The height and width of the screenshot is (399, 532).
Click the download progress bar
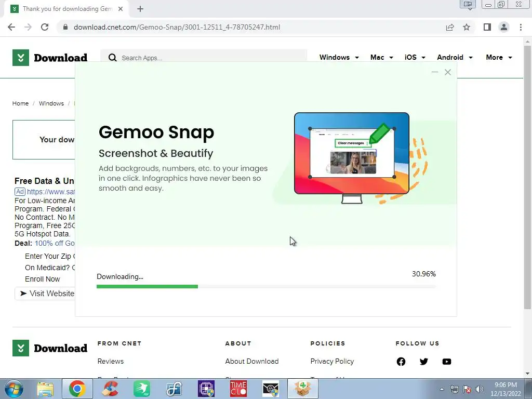[266, 287]
